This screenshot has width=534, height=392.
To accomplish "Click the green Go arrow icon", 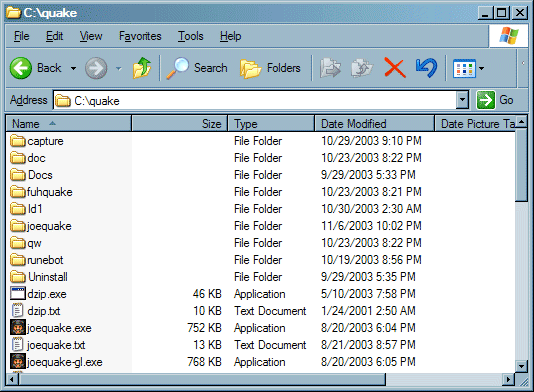I will tap(486, 100).
